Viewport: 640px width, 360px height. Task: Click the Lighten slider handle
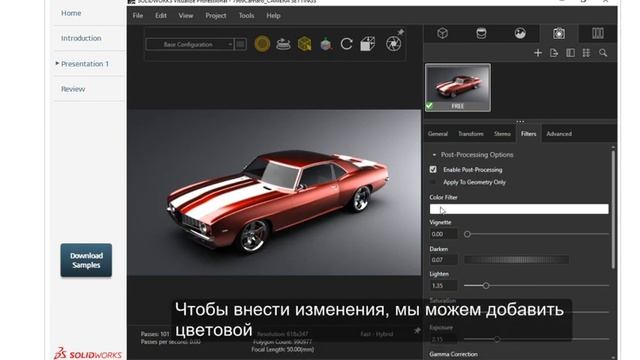pos(486,286)
